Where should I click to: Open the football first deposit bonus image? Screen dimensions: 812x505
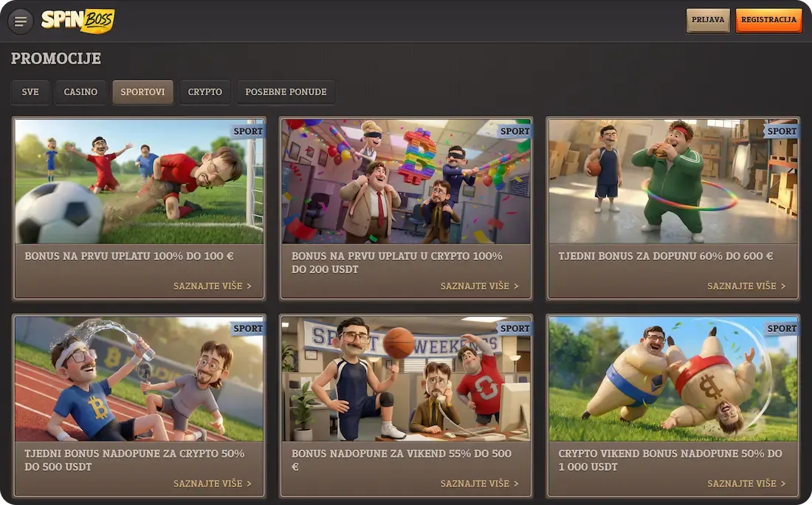pyautogui.click(x=139, y=182)
